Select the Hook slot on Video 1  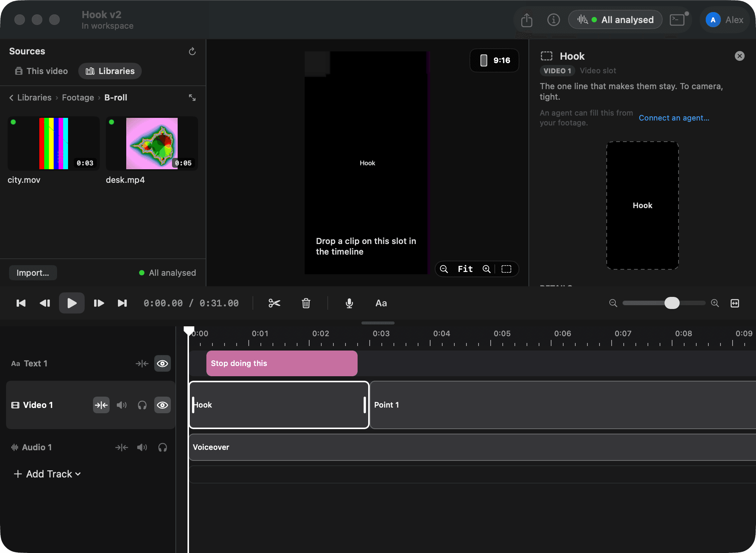279,405
